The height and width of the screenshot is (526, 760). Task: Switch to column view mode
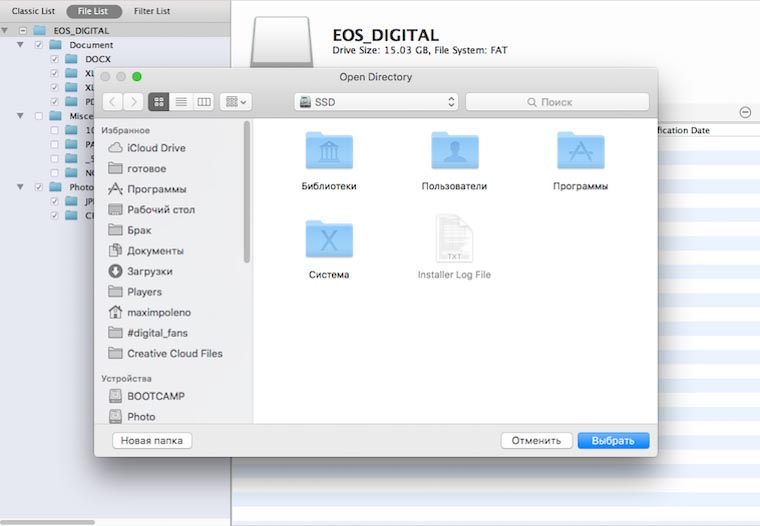(204, 102)
